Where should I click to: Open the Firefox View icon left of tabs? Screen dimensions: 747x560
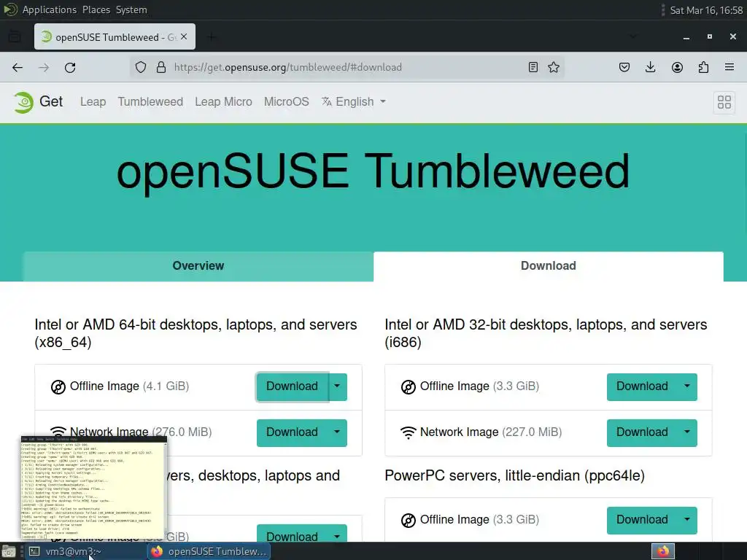[x=15, y=36]
